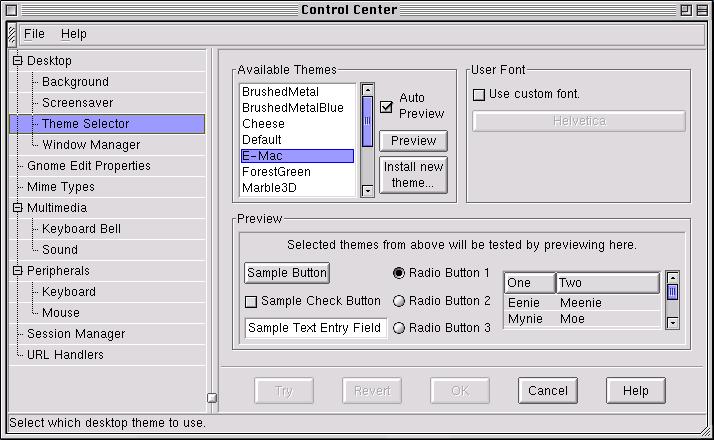This screenshot has width=714, height=440.
Task: Open the Help menu
Action: (74, 34)
